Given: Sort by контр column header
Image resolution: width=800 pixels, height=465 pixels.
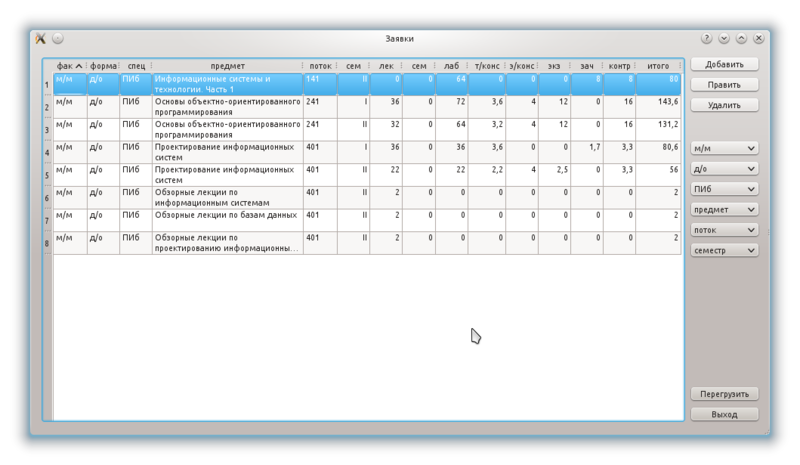Looking at the screenshot, I should pos(619,66).
